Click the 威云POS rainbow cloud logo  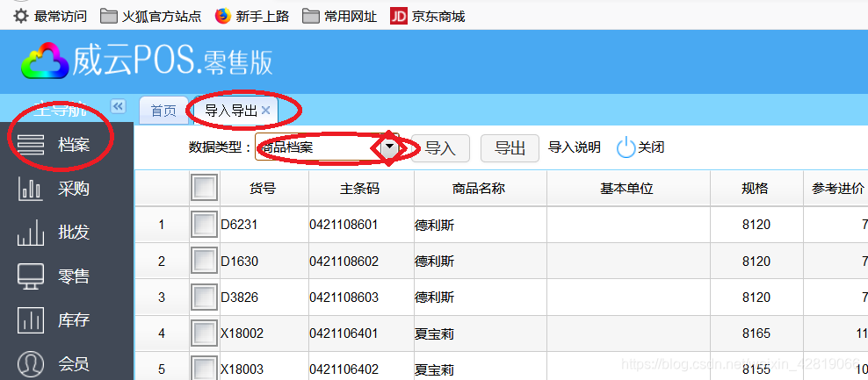point(45,61)
